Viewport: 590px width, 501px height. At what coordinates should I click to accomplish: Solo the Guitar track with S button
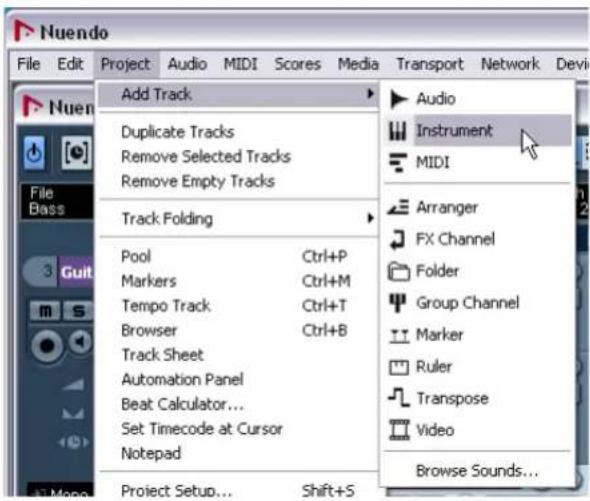point(78,311)
